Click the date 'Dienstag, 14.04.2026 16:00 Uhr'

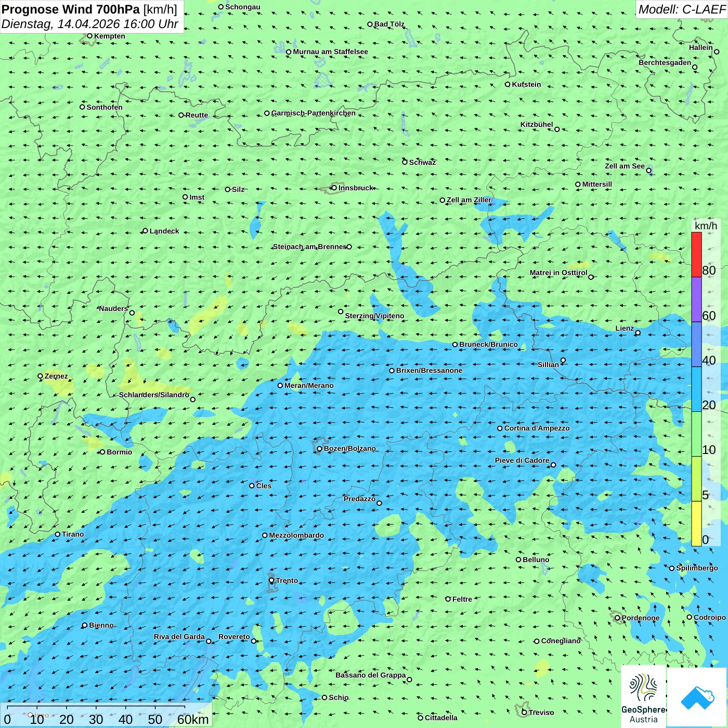[x=90, y=24]
